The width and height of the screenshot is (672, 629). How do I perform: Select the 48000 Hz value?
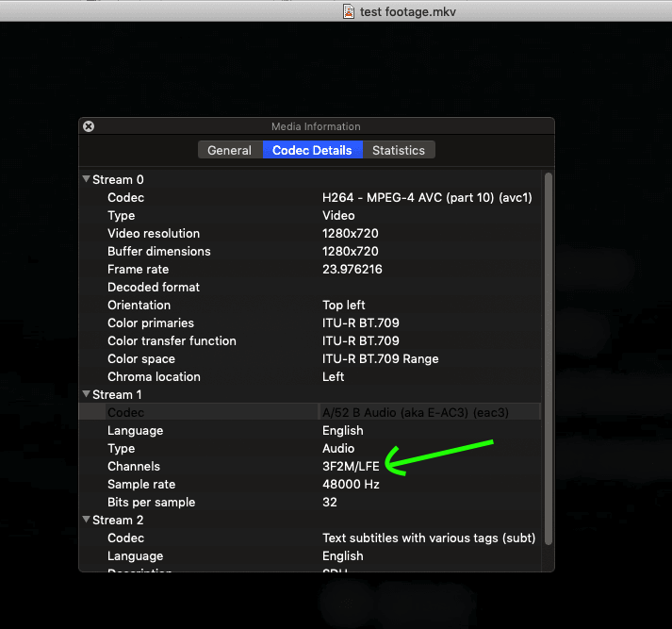[351, 485]
